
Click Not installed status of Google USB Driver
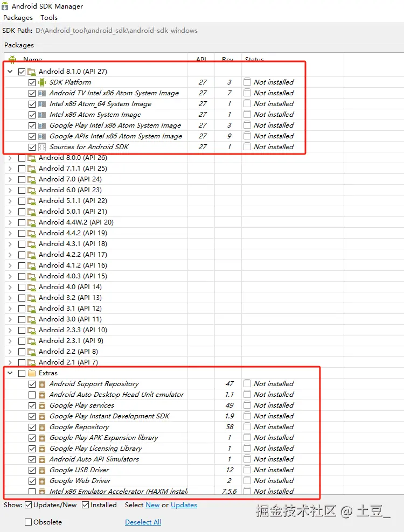pyautogui.click(x=274, y=470)
